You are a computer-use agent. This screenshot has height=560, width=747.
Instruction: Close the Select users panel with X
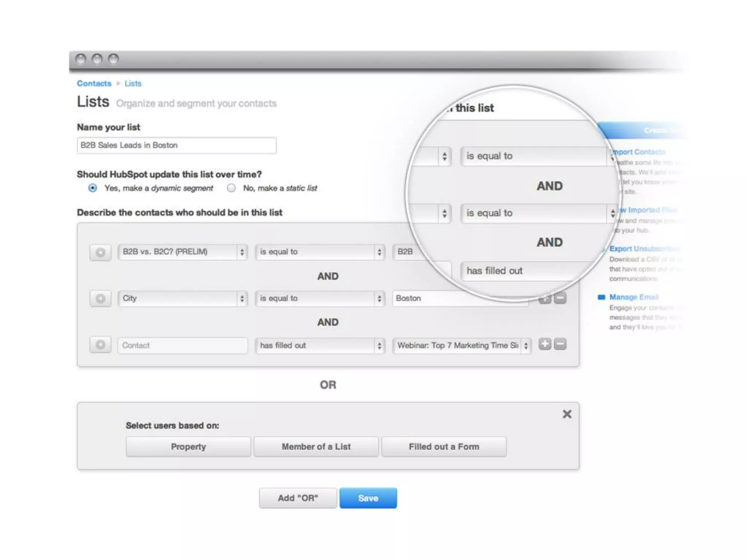click(x=567, y=414)
